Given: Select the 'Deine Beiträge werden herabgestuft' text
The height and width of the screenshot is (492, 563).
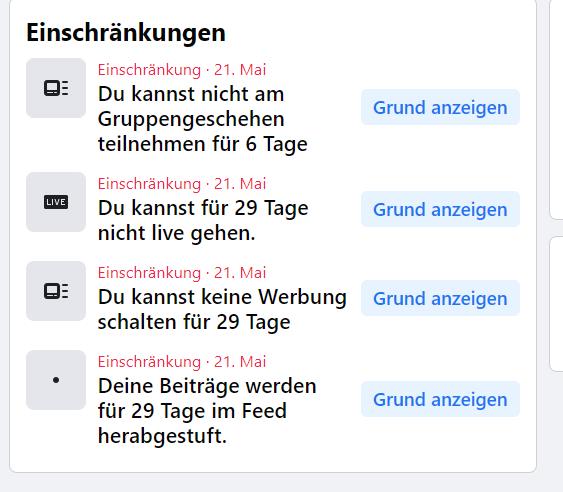Looking at the screenshot, I should [207, 411].
